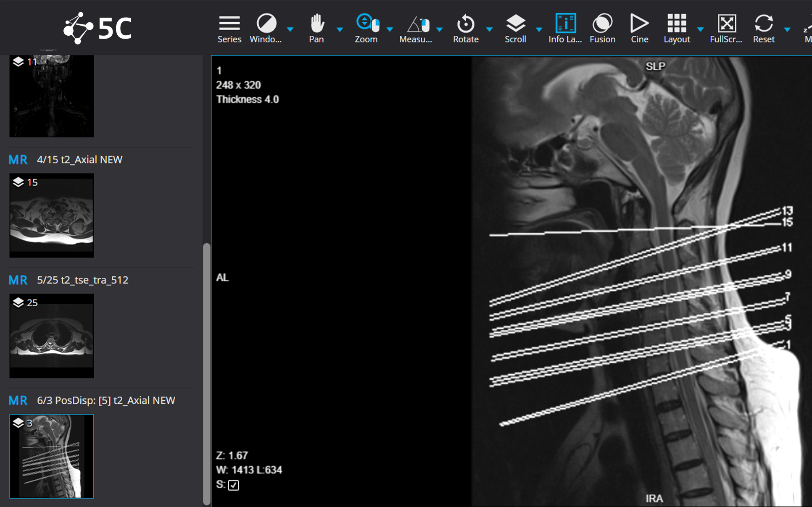Select the PosDisp sagittal series thumbnail
Viewport: 812px width, 507px height.
coord(52,456)
